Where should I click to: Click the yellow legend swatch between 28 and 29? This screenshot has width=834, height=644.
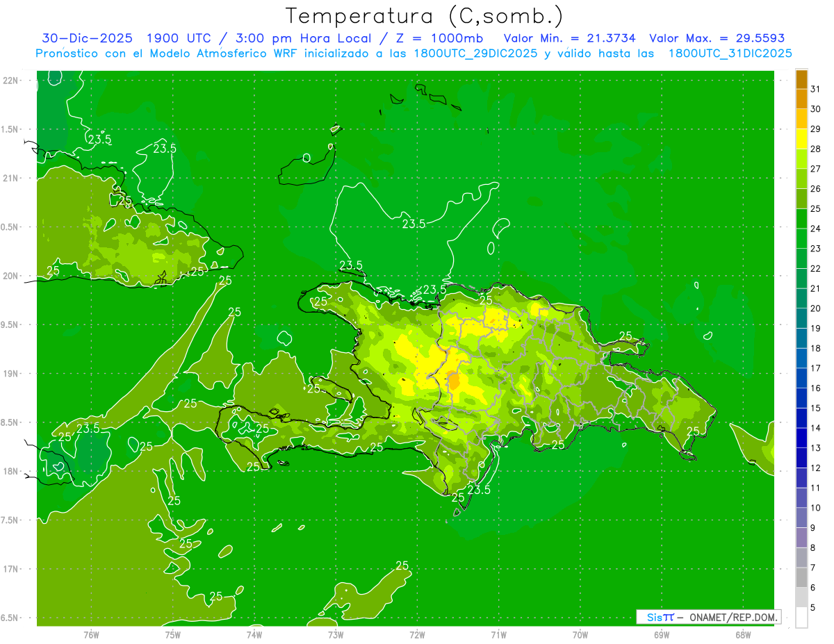(801, 139)
